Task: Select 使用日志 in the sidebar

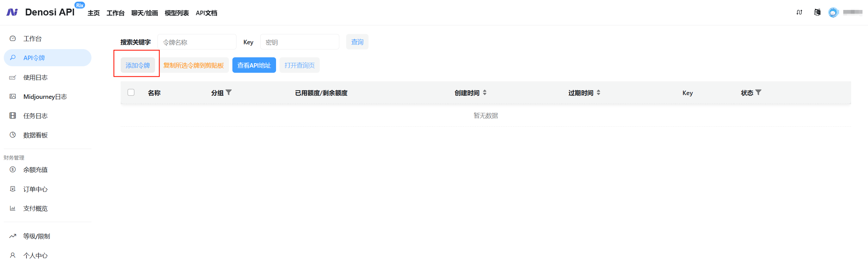Action: tap(47, 77)
